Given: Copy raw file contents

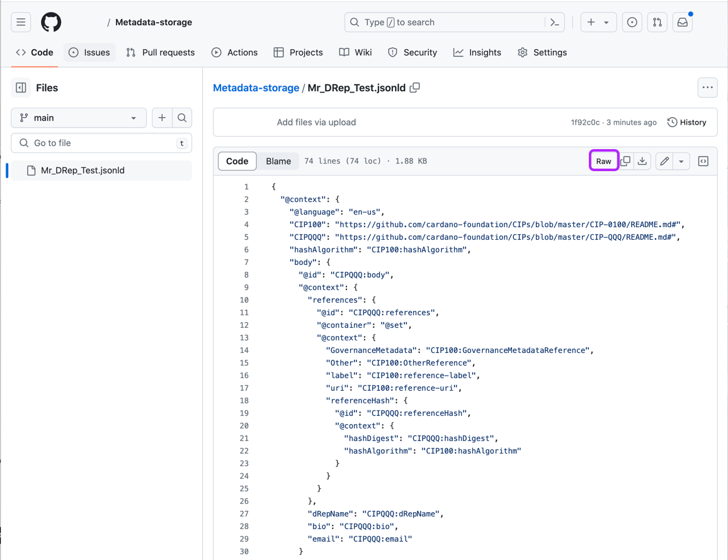Looking at the screenshot, I should (625, 161).
